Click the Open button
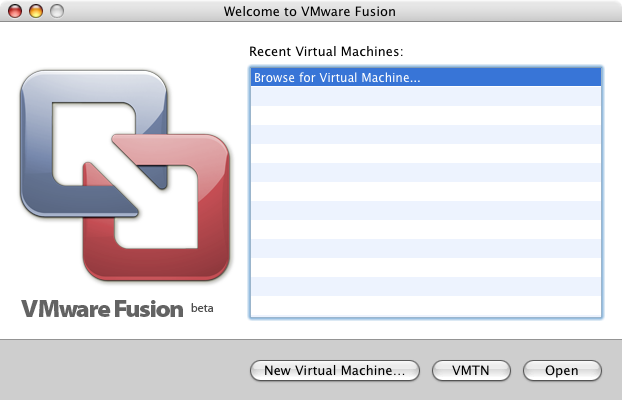This screenshot has height=400, width=622. pos(562,370)
